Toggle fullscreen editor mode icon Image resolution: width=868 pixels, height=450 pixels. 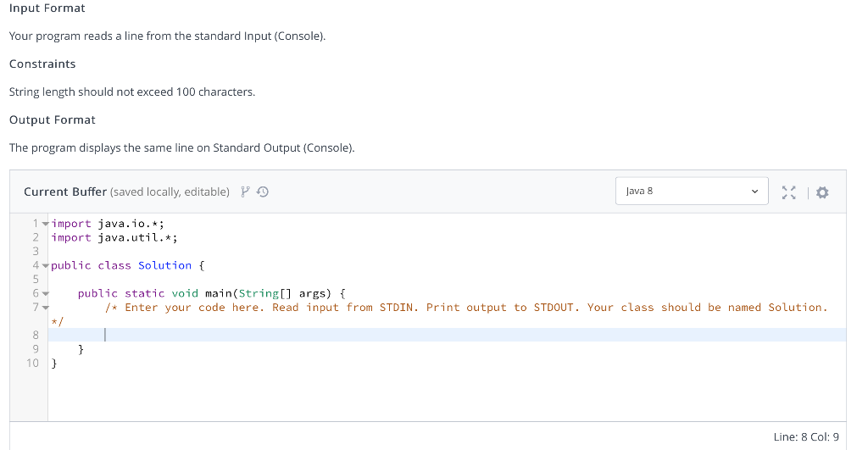tap(789, 192)
